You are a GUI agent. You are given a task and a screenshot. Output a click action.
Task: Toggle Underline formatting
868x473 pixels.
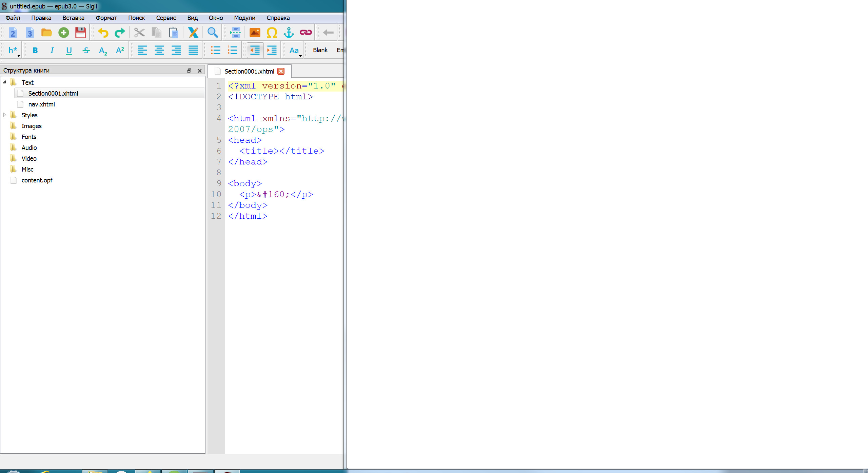69,51
